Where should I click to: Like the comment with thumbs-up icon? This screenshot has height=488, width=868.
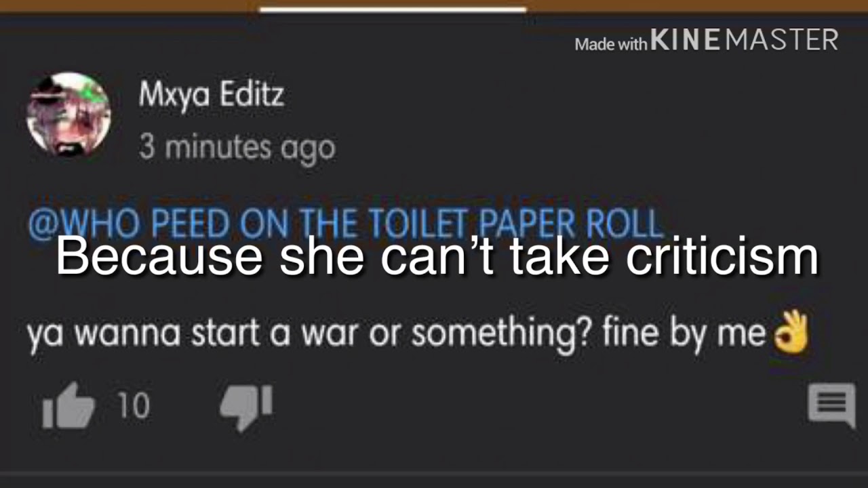(68, 406)
